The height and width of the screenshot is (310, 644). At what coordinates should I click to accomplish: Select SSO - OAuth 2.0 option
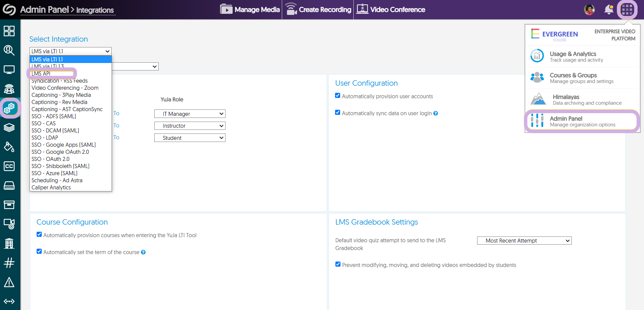(x=71, y=159)
